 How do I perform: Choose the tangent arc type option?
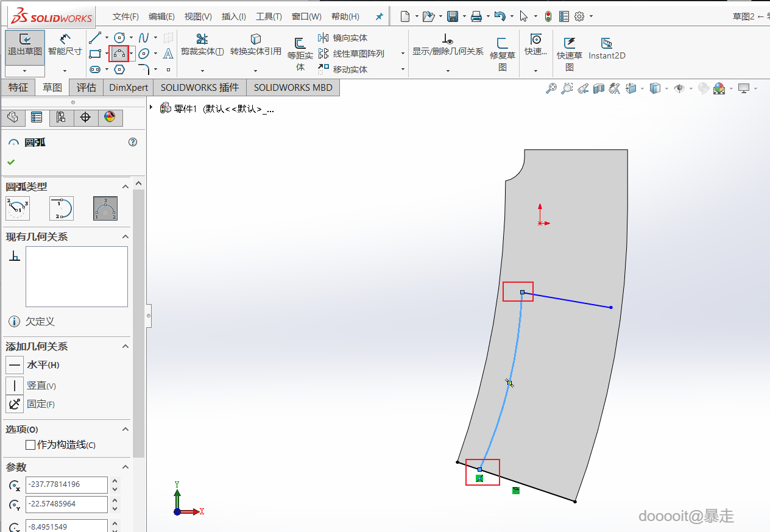62,208
